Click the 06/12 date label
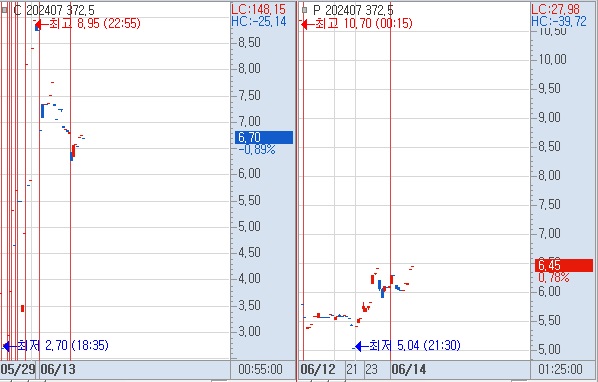 tap(318, 369)
